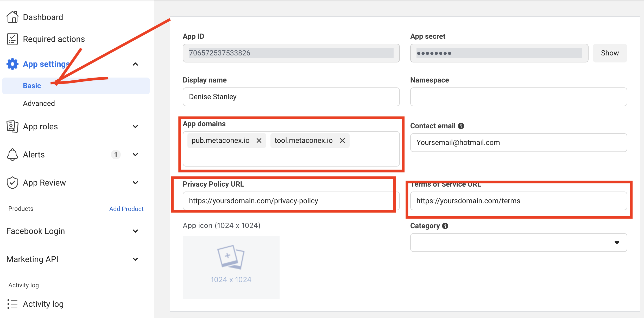The height and width of the screenshot is (318, 644).
Task: Expand the App Review section
Action: point(135,183)
